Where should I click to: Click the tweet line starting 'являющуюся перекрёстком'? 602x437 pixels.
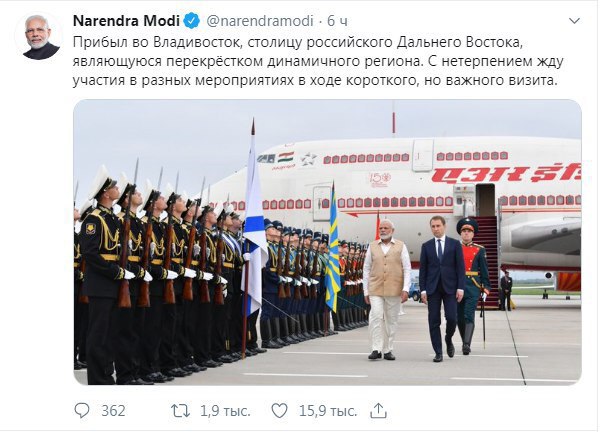[x=318, y=61]
